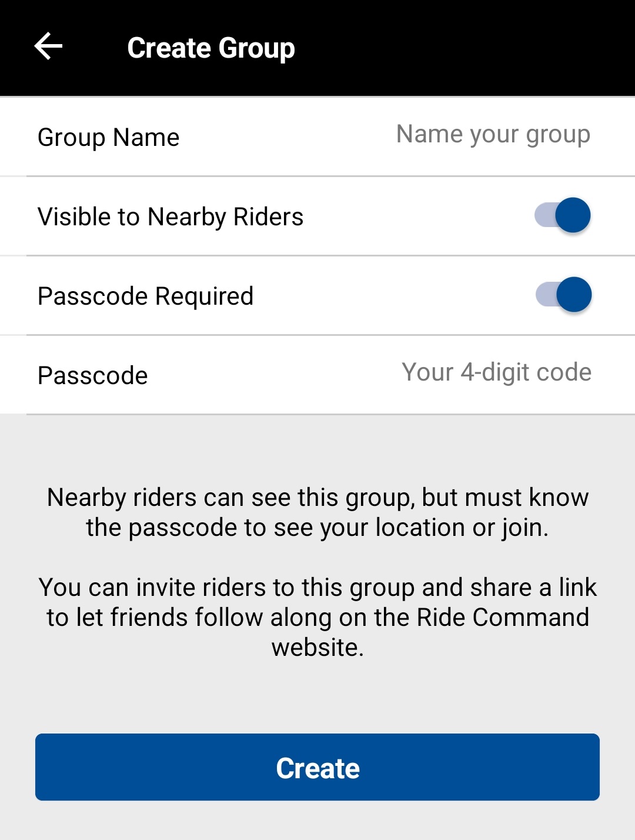Enter the 'Your 4-digit code' field
Viewport: 635px width, 840px height.
[x=496, y=372]
